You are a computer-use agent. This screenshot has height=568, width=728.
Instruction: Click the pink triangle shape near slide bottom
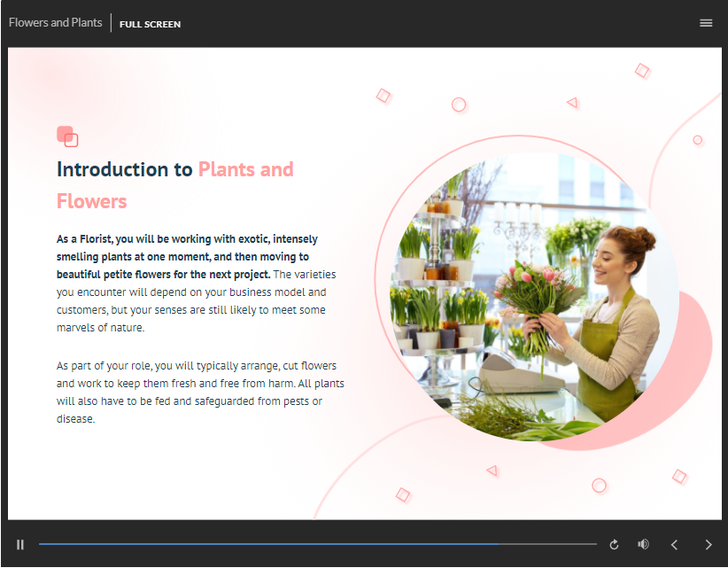[x=492, y=471]
